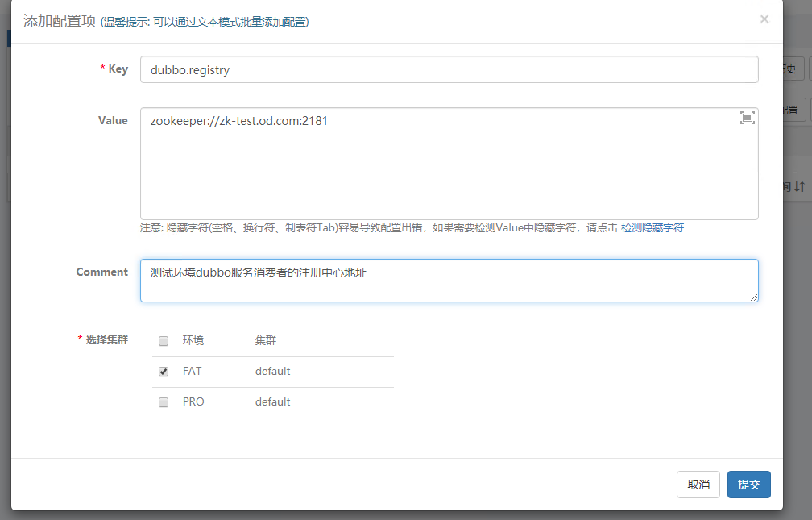Close the 添加配置项 dialog with X

pos(764,19)
